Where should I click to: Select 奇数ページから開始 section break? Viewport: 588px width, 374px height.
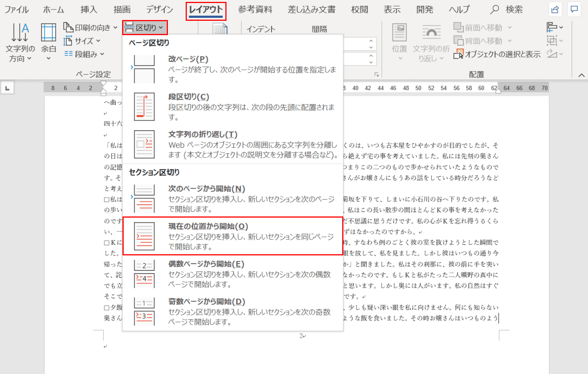233,311
